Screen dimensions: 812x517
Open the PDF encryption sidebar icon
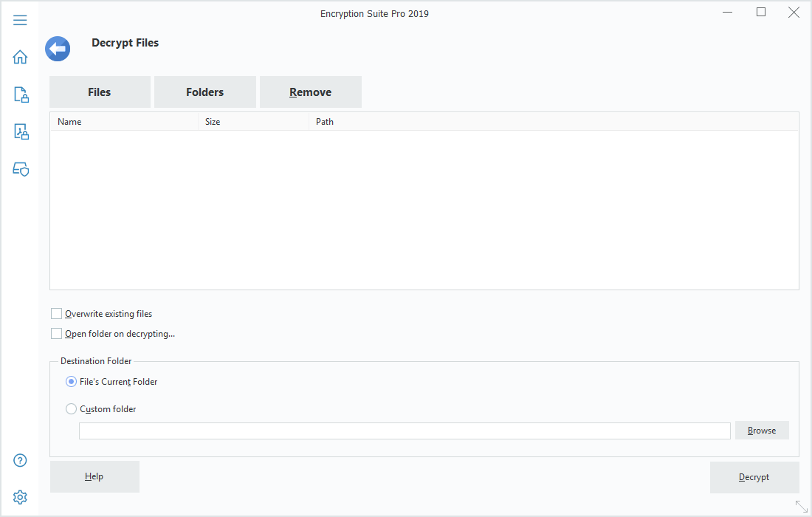[x=21, y=132]
